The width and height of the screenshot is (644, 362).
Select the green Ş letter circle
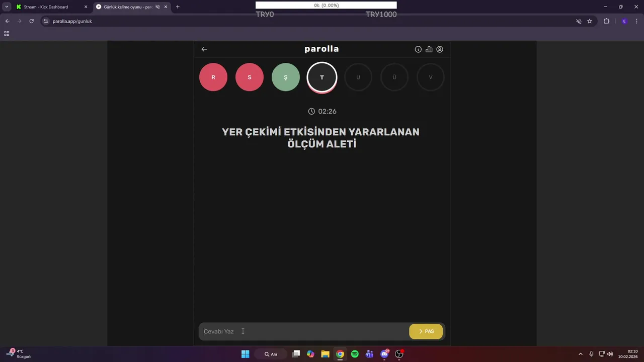[286, 77]
